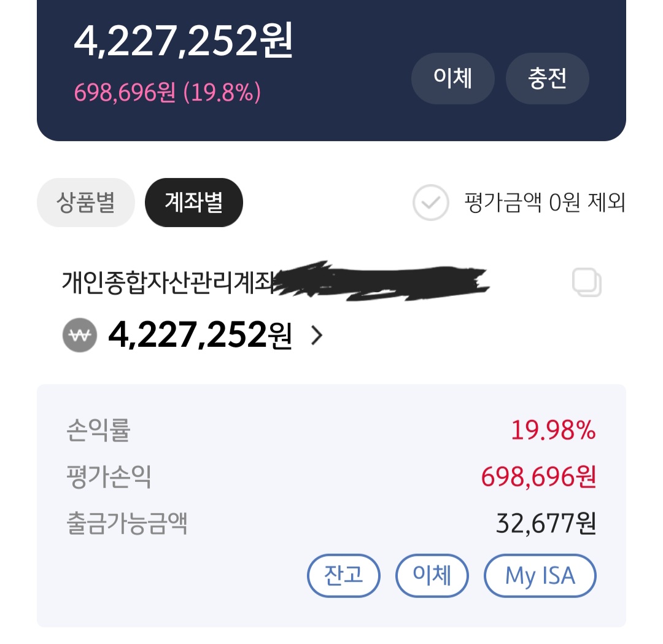Tap the 평가금액 0원 제외 label text
Viewport: 663px width, 644px height.
tap(545, 203)
